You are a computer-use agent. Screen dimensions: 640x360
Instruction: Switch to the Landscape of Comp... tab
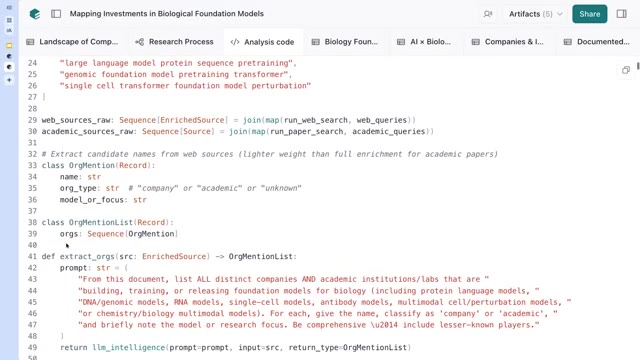[72, 42]
